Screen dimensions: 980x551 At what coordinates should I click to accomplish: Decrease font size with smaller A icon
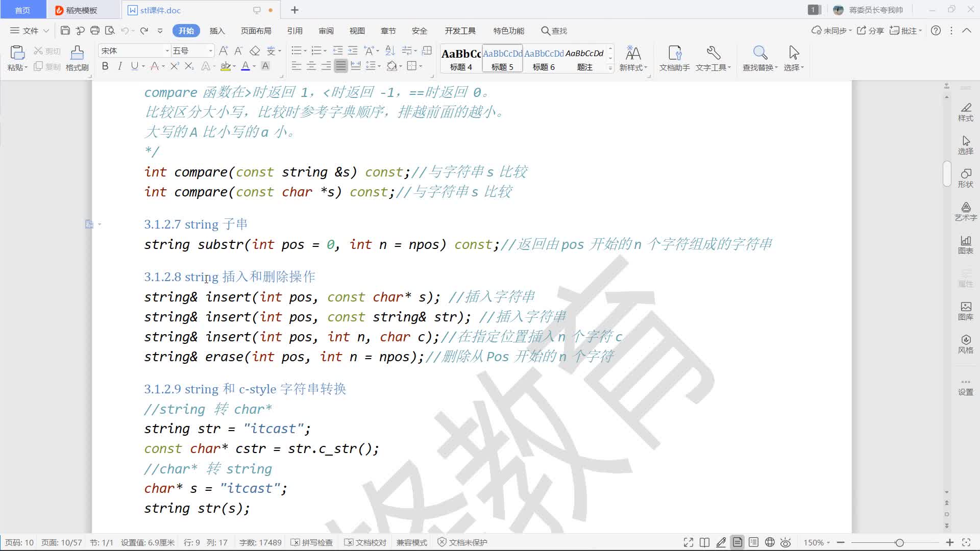(x=238, y=51)
